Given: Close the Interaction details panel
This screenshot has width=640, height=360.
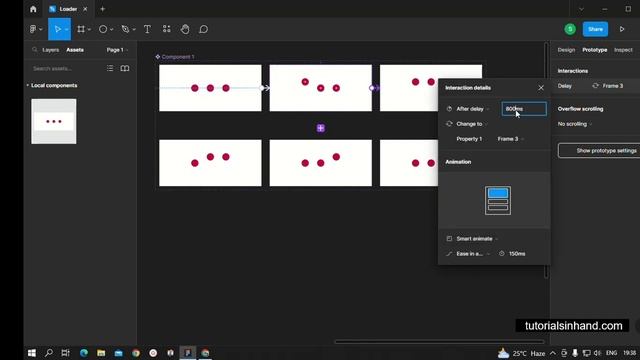Looking at the screenshot, I should click(x=541, y=88).
